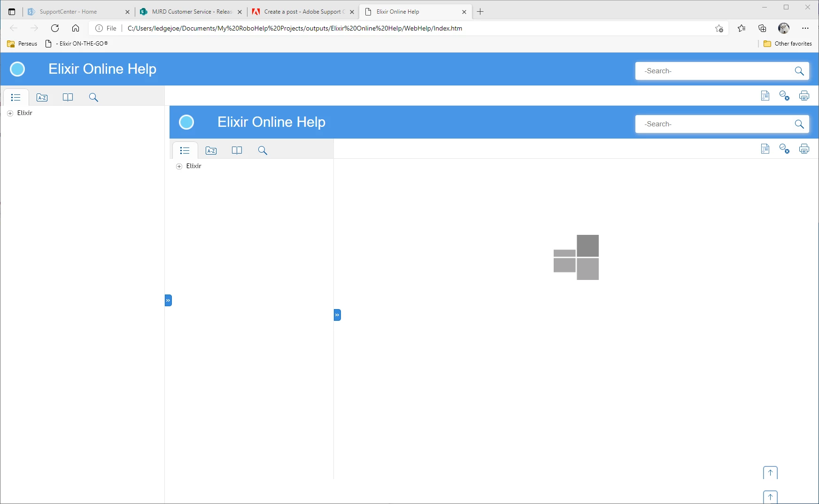Click the magnifier button inside the nested header search box
This screenshot has width=819, height=504.
click(799, 124)
